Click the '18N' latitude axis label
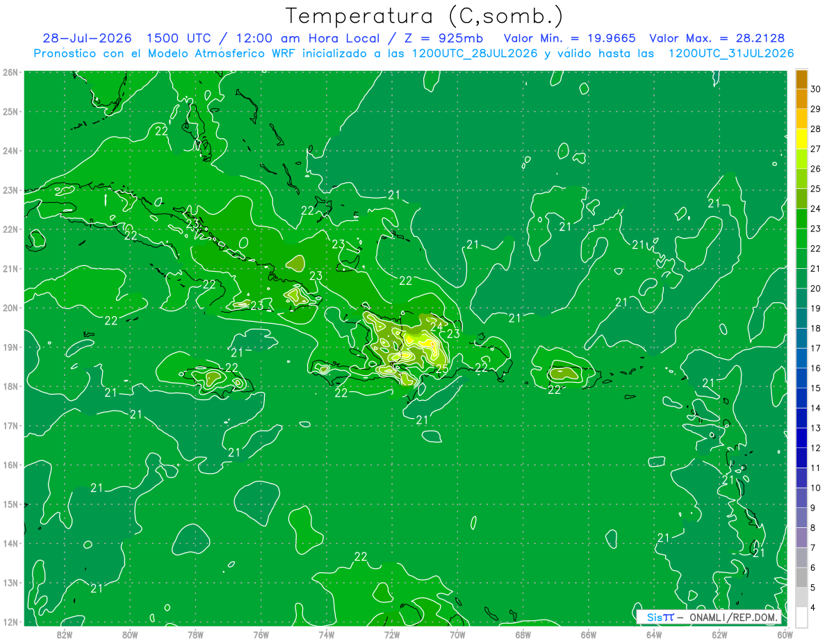Viewport: 834px width, 644px height. coord(10,386)
